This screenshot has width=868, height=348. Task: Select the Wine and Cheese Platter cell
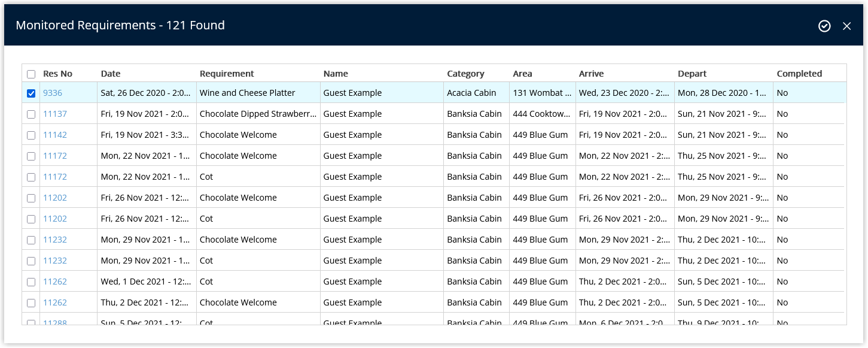point(258,93)
